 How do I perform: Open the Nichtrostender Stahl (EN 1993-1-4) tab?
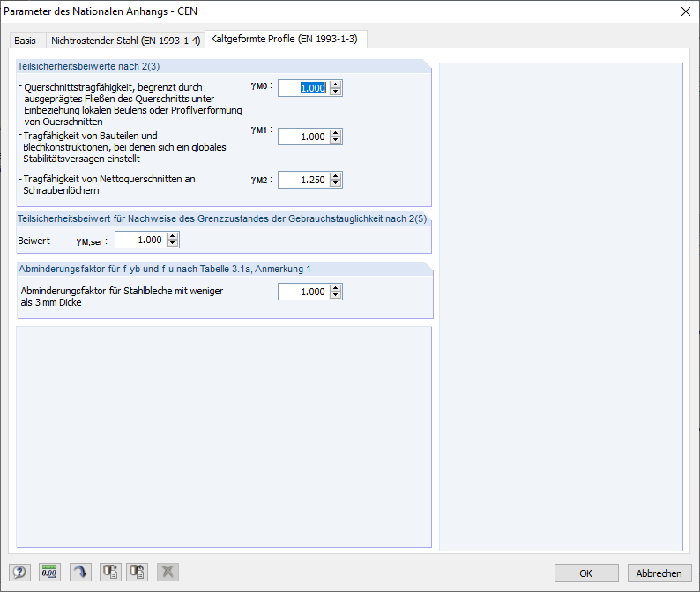125,41
